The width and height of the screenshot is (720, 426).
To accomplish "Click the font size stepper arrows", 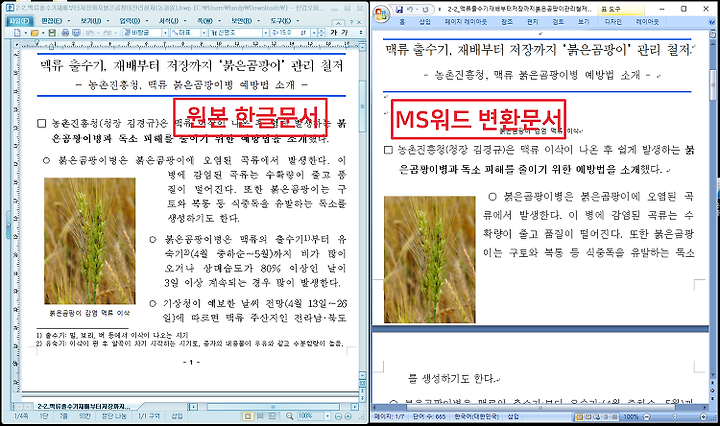I will (321, 33).
